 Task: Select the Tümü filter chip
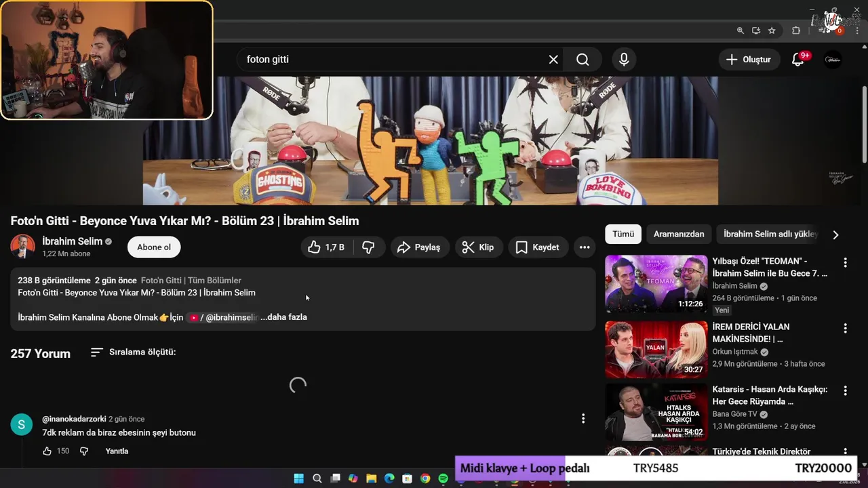623,234
